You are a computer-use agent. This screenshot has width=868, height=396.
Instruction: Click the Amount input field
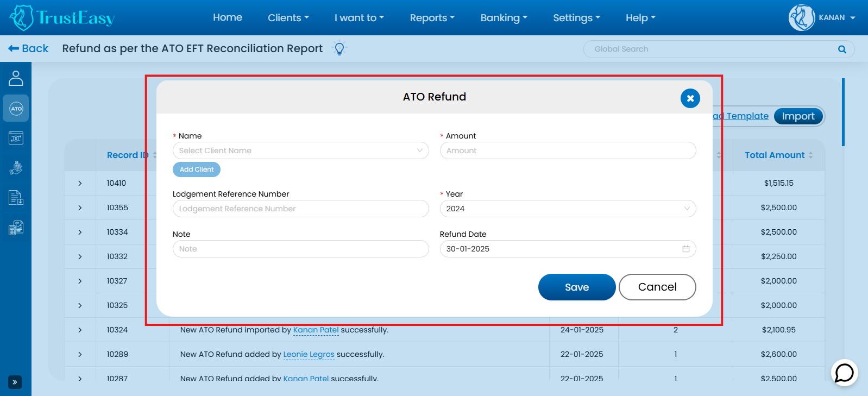[x=568, y=150]
